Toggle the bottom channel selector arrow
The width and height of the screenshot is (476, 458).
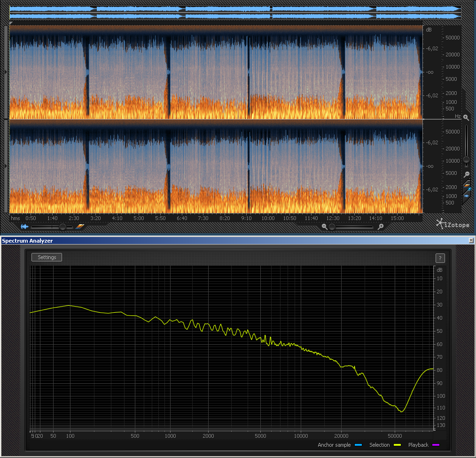point(6,166)
